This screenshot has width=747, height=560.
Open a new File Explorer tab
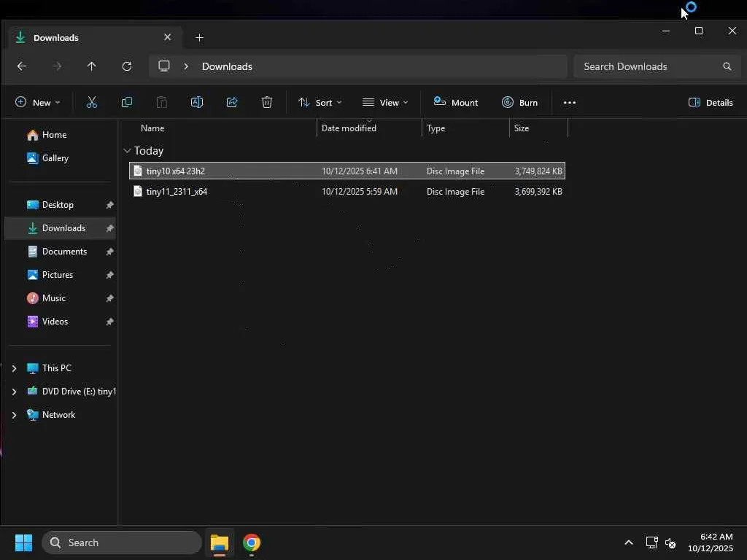point(199,37)
